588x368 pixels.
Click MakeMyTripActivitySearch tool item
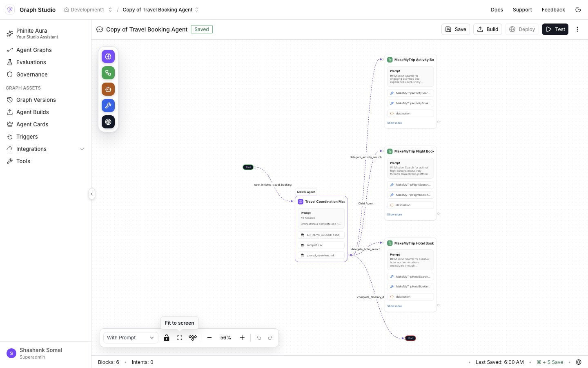(x=410, y=93)
